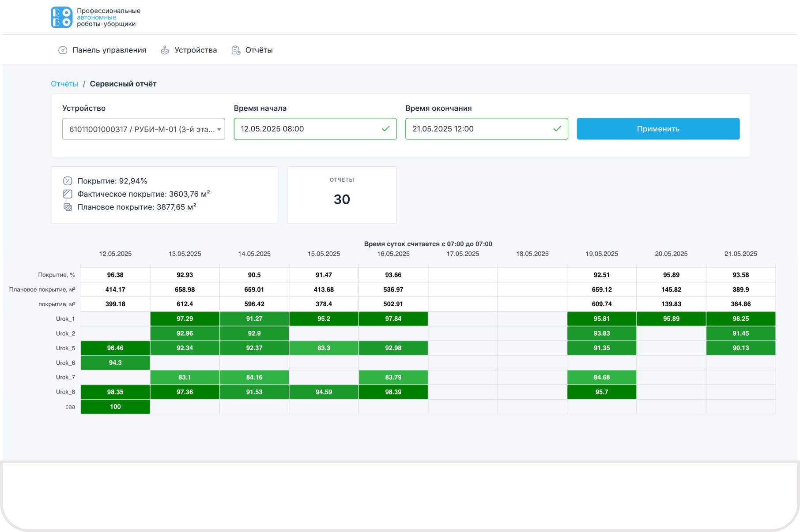This screenshot has width=800, height=532.
Task: Click the Urok_5 row label
Action: click(x=65, y=348)
